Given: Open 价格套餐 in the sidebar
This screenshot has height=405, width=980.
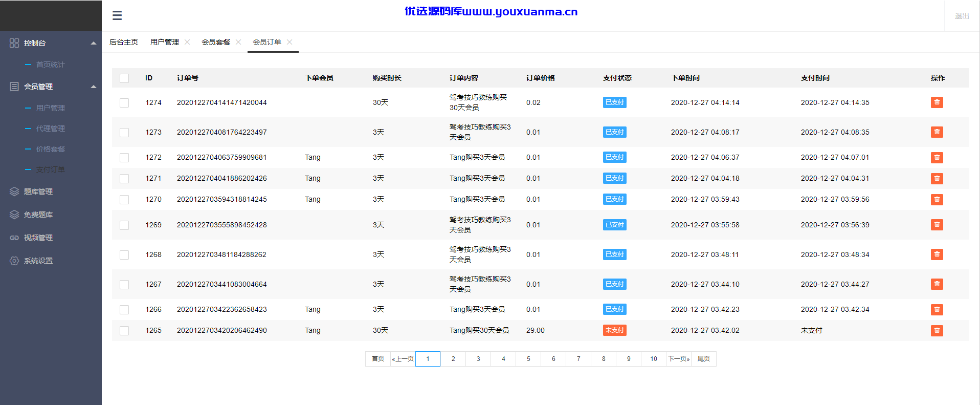Looking at the screenshot, I should (50, 149).
